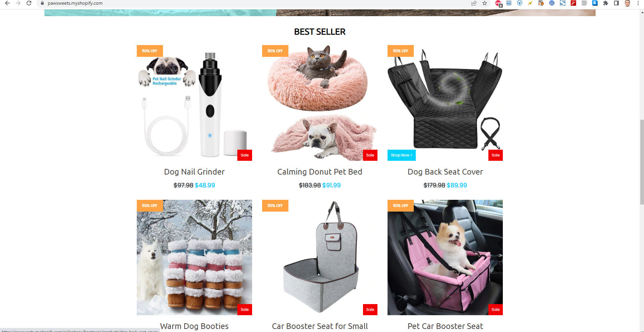Screen dimensions: 644x332
Task: Click the Shop Now button on seat cover
Action: click(402, 155)
